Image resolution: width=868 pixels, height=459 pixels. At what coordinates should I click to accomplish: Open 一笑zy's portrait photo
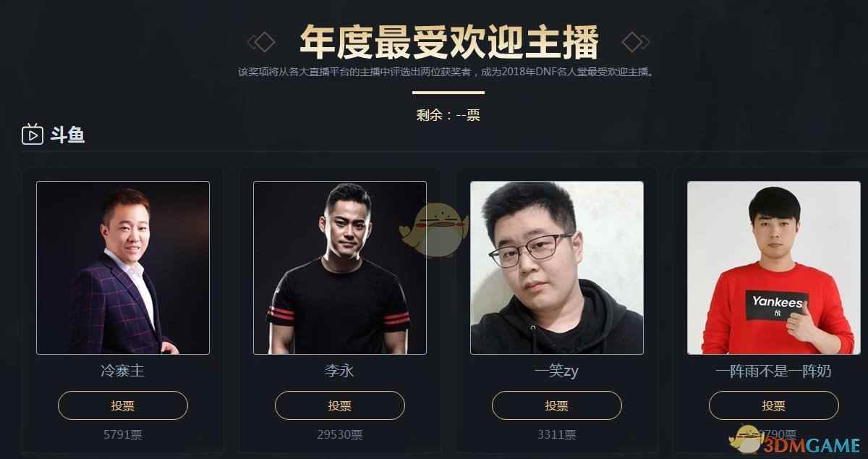click(x=557, y=268)
